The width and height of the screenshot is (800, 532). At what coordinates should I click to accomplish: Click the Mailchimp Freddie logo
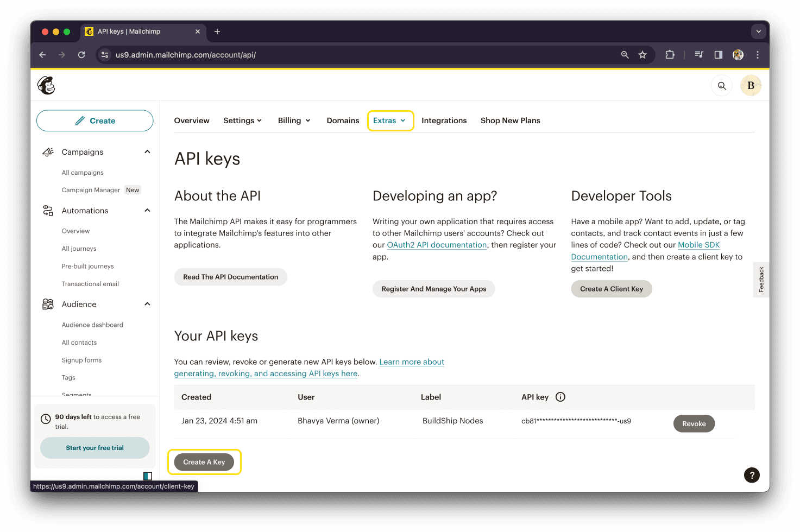point(46,85)
